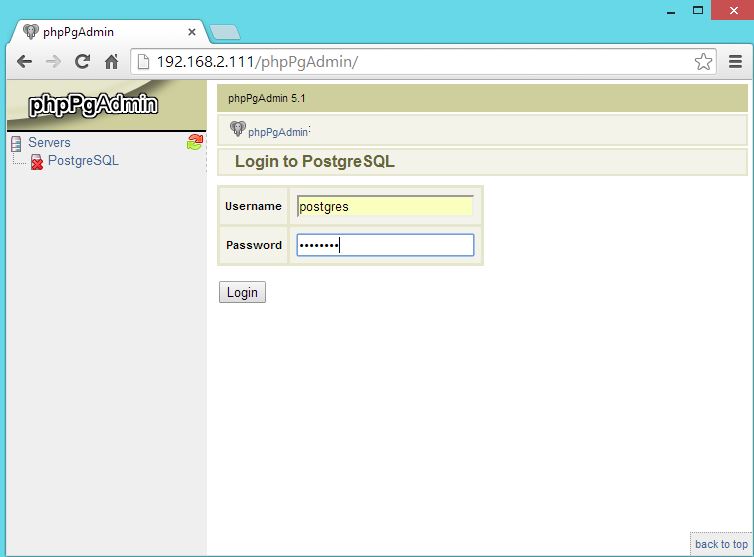Select the phpPgAdmin tab
This screenshot has height=557, width=754.
[109, 32]
